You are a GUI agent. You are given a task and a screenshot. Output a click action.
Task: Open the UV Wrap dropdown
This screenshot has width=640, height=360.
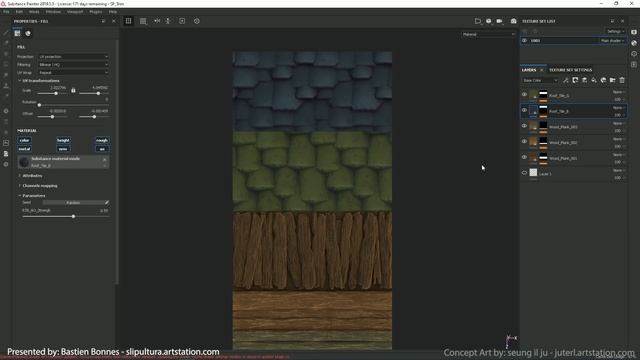[73, 73]
